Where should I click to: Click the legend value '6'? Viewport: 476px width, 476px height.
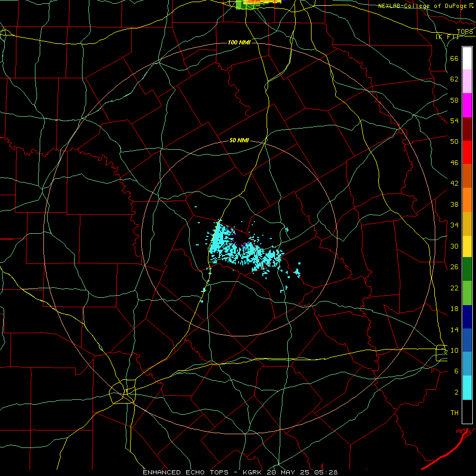coord(456,371)
